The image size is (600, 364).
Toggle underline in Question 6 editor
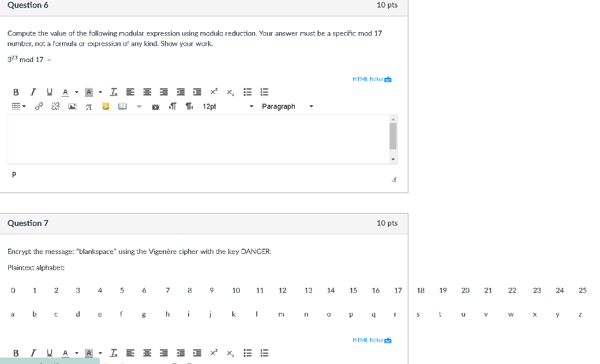click(49, 92)
